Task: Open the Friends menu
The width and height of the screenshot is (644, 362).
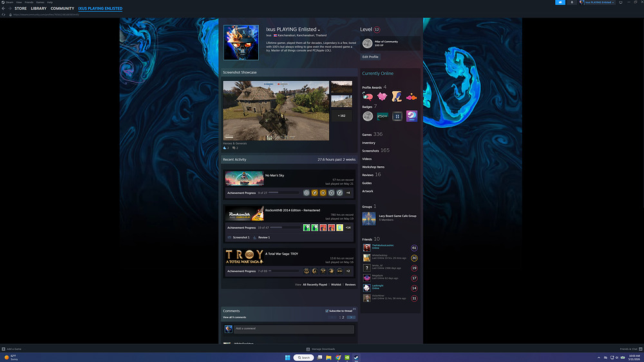Action: click(29, 3)
